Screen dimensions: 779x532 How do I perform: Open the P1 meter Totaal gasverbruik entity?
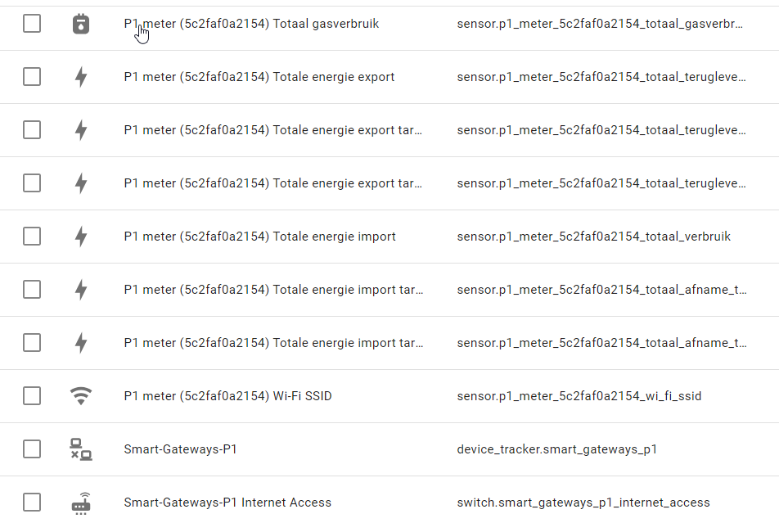click(x=251, y=24)
